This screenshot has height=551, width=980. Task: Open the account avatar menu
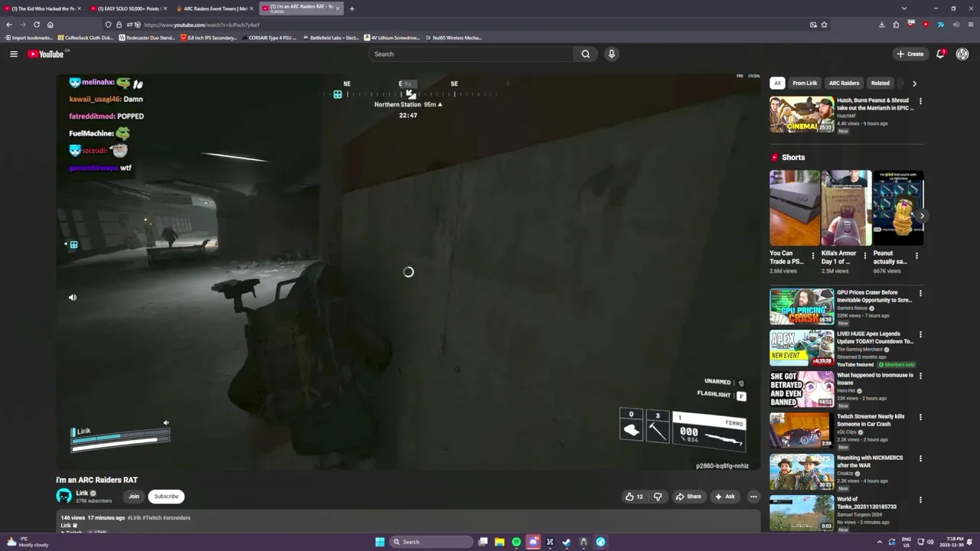(x=962, y=54)
